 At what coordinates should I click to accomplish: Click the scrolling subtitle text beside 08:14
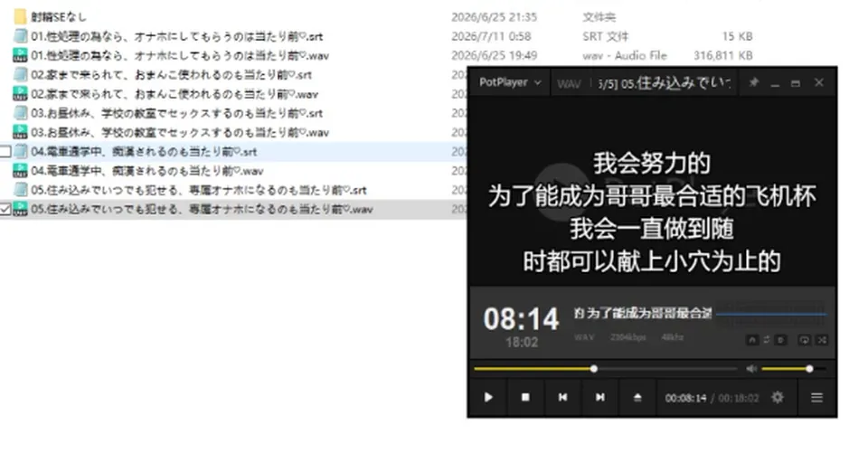coord(642,313)
